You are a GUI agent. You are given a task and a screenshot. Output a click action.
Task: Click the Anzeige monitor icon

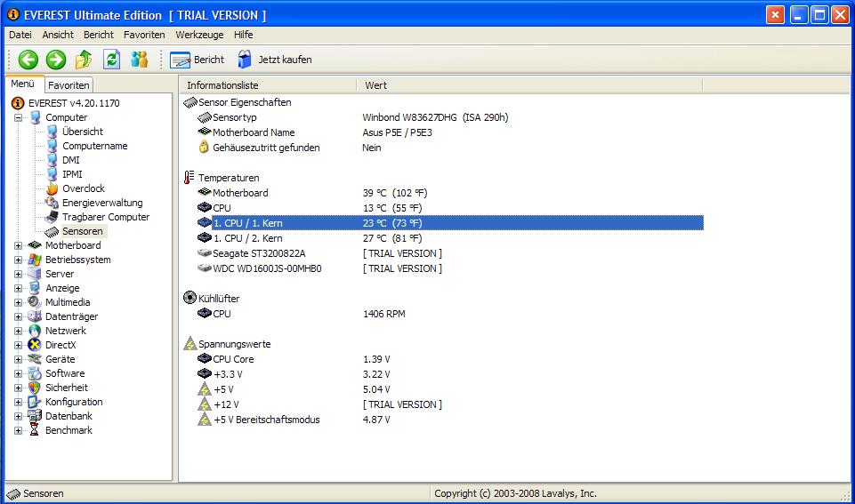click(35, 288)
